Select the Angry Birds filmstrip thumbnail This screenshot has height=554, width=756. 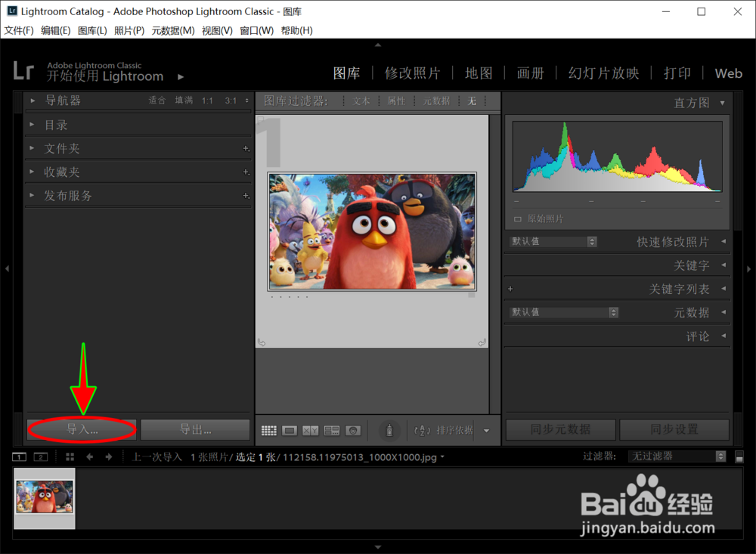pyautogui.click(x=45, y=497)
